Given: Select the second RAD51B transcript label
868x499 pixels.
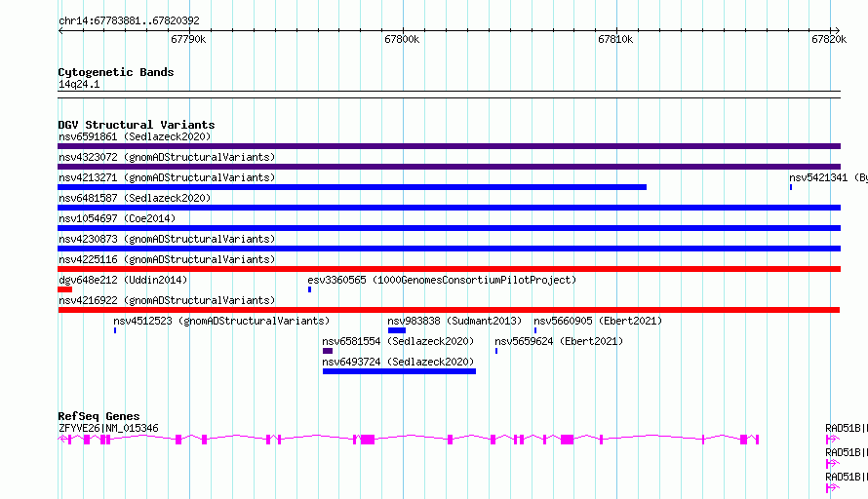Looking at the screenshot, I should pos(847,452).
